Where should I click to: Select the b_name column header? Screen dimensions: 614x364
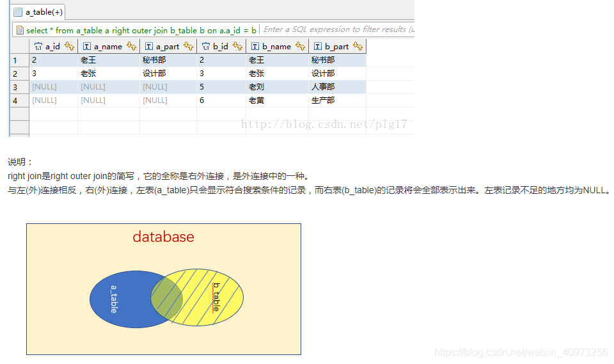[x=277, y=46]
